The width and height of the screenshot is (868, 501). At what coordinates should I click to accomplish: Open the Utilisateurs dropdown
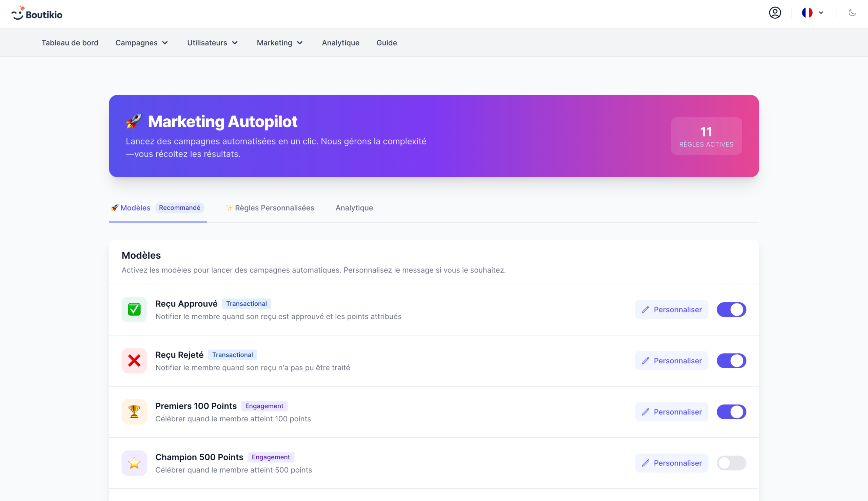click(212, 43)
